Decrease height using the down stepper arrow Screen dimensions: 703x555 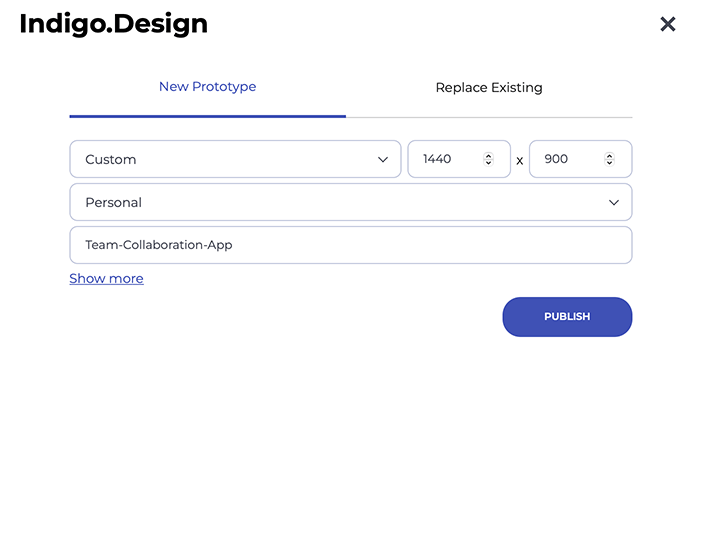click(x=609, y=163)
